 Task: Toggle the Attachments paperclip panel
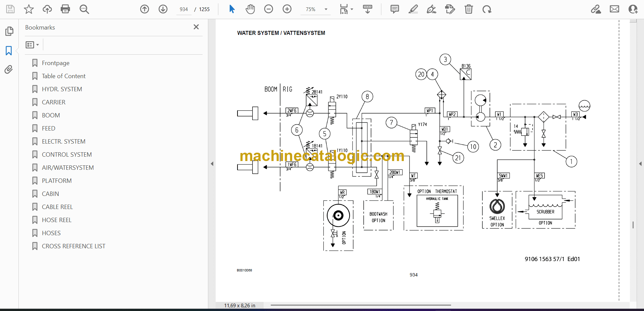[x=9, y=69]
